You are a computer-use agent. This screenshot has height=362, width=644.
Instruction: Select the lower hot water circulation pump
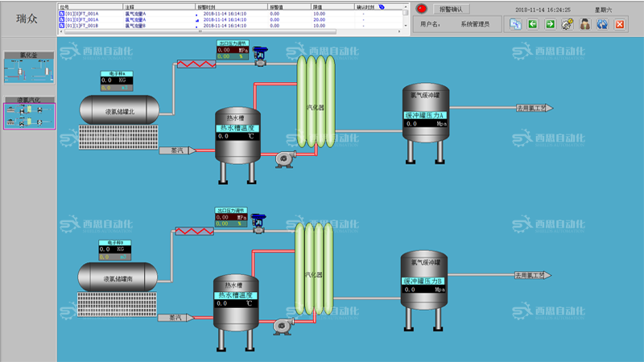[x=283, y=327]
